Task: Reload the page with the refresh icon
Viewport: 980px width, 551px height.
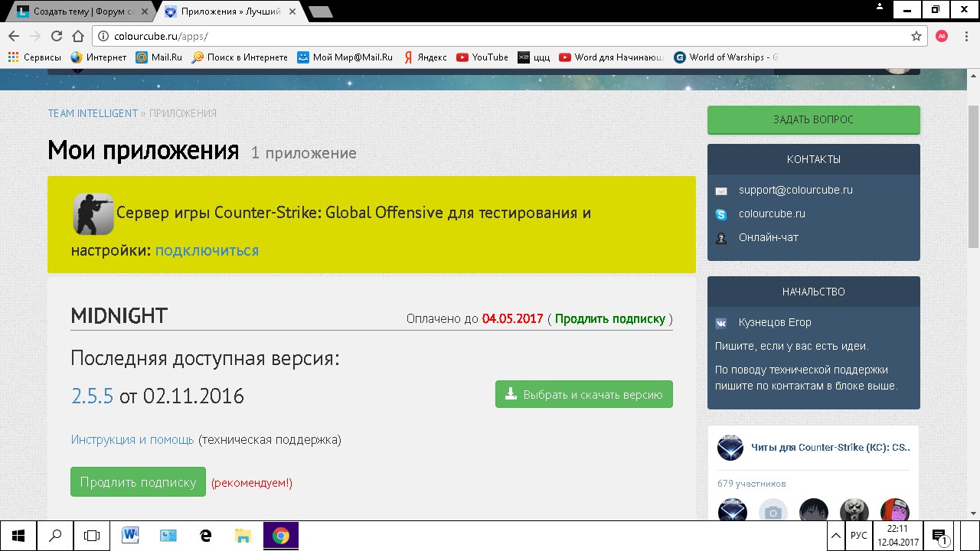Action: (x=56, y=36)
